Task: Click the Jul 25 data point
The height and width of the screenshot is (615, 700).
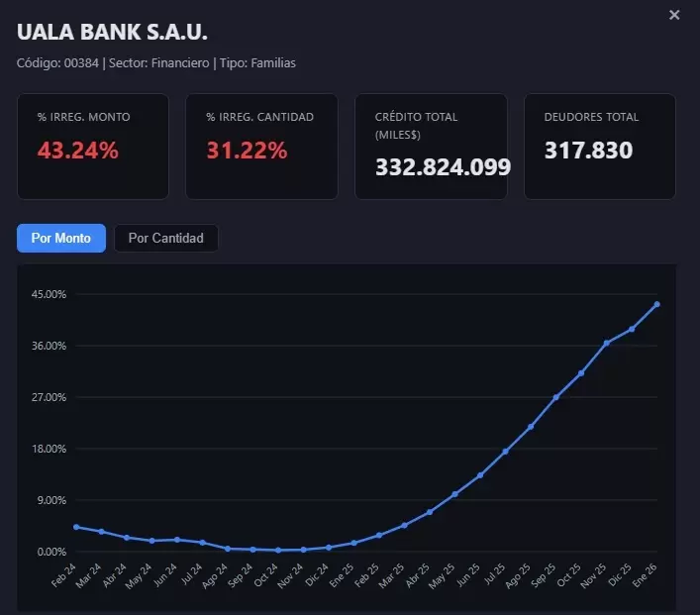Action: (x=506, y=452)
